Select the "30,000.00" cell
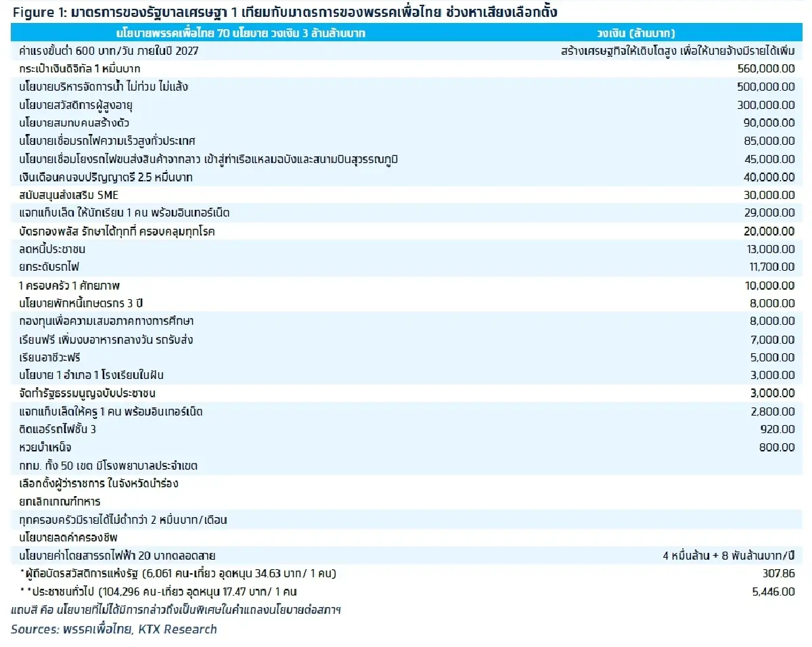Image resolution: width=812 pixels, height=647 pixels. tap(769, 195)
